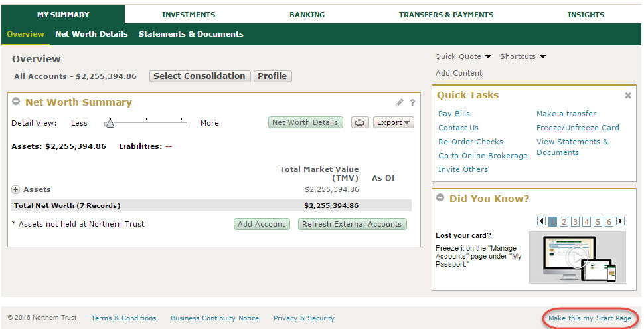This screenshot has width=644, height=329.
Task: Show Did You Know tip 5
Action: coord(598,222)
